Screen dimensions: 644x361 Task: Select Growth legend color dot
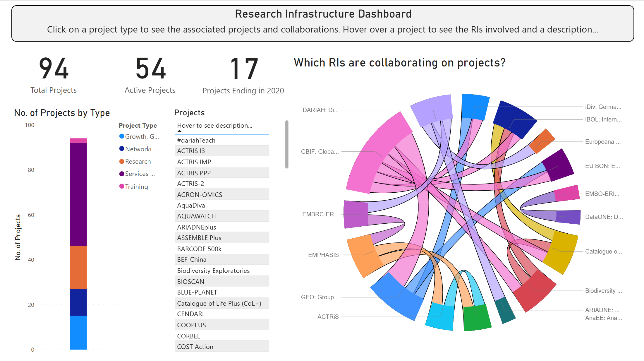(122, 136)
